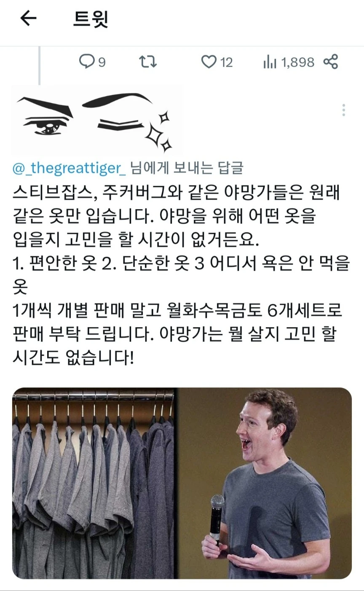Tap the like count number 12
Viewport: 364px width, 591px height.
[226, 62]
